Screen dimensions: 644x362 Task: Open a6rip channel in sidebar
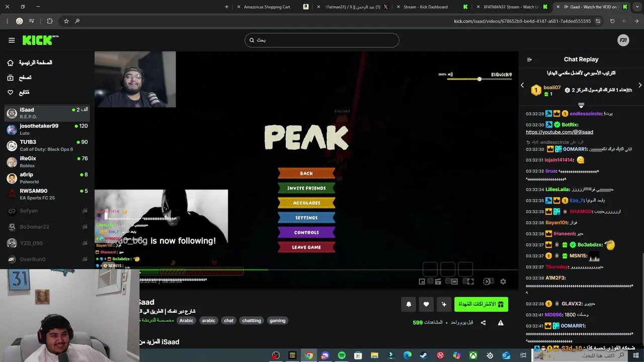tap(47, 178)
